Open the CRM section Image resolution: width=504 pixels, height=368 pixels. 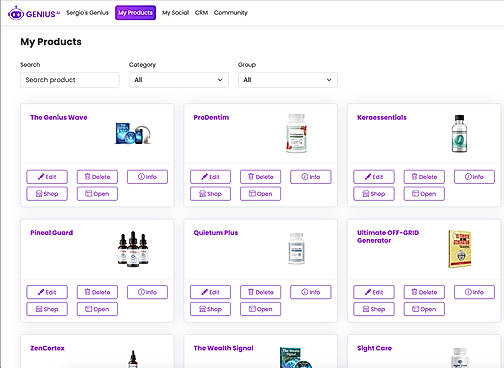(201, 13)
